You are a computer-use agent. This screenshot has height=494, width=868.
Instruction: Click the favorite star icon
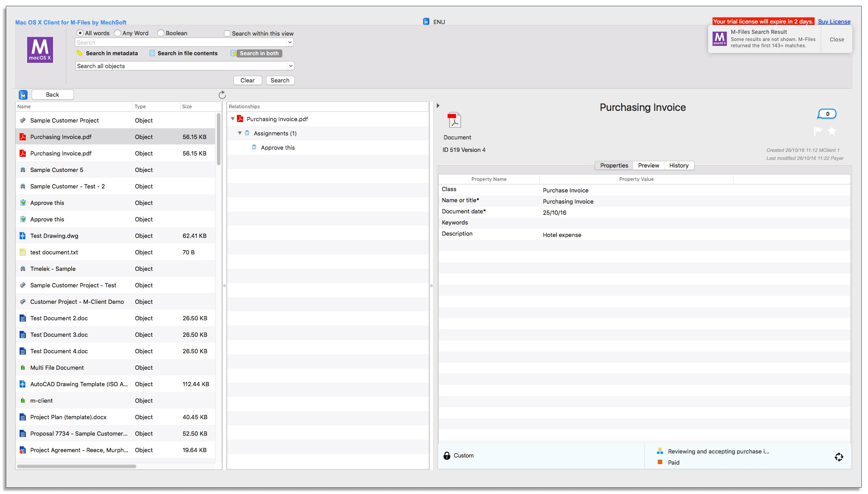point(832,131)
